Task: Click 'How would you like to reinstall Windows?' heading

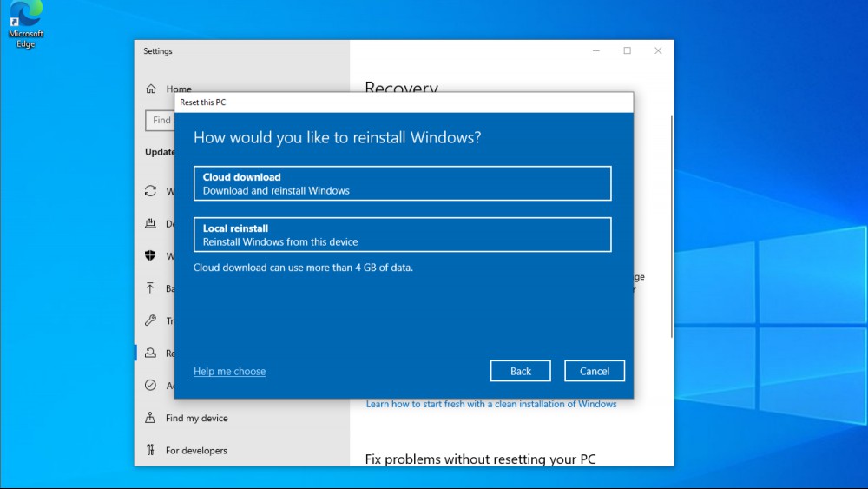Action: pyautogui.click(x=337, y=137)
